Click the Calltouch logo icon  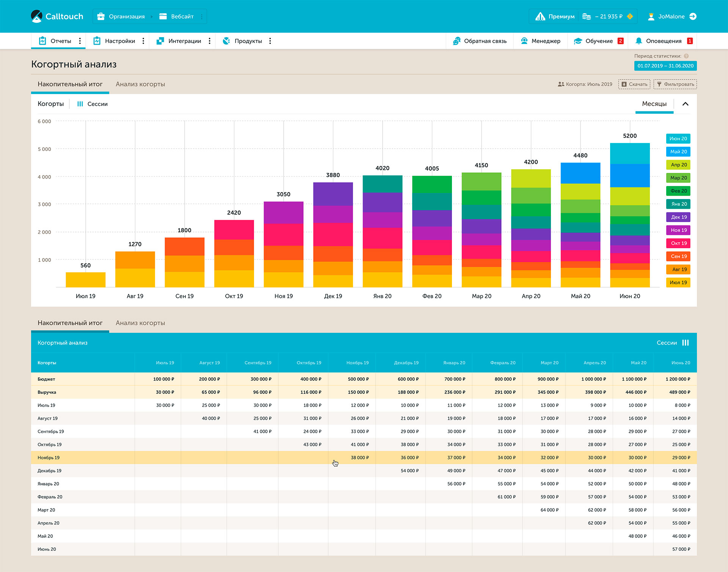click(x=37, y=16)
